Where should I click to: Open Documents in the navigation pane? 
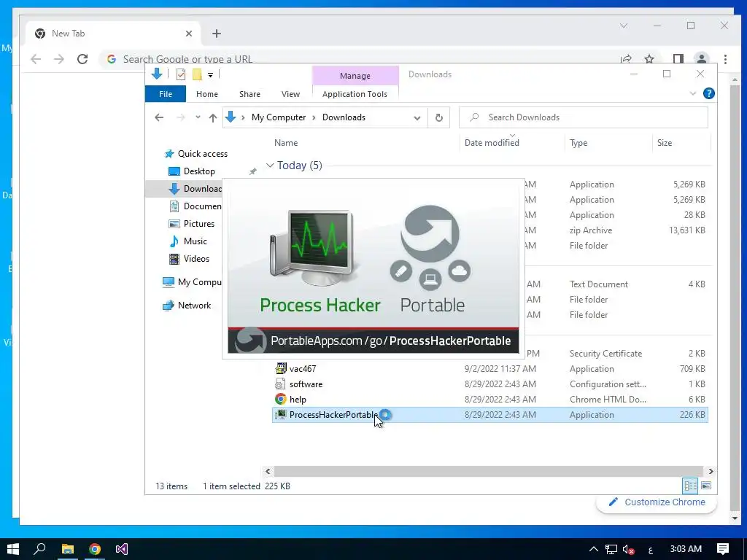tap(203, 206)
